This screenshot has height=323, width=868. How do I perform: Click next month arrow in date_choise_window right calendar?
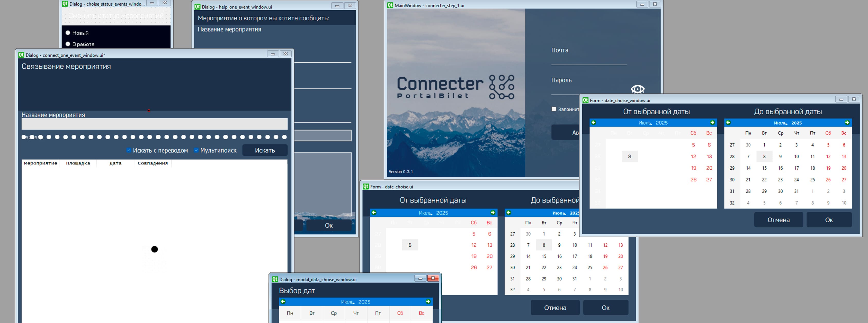tap(847, 123)
